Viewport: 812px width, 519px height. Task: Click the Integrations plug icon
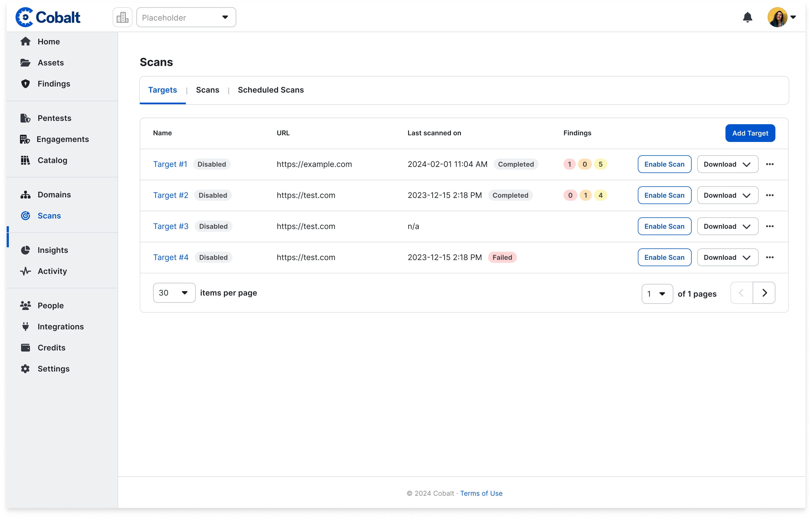[x=25, y=327]
